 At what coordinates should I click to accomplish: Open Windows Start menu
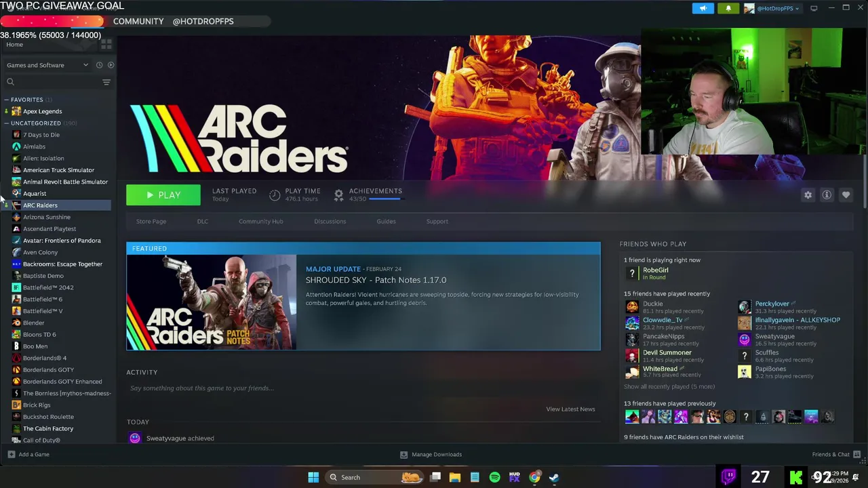click(313, 477)
